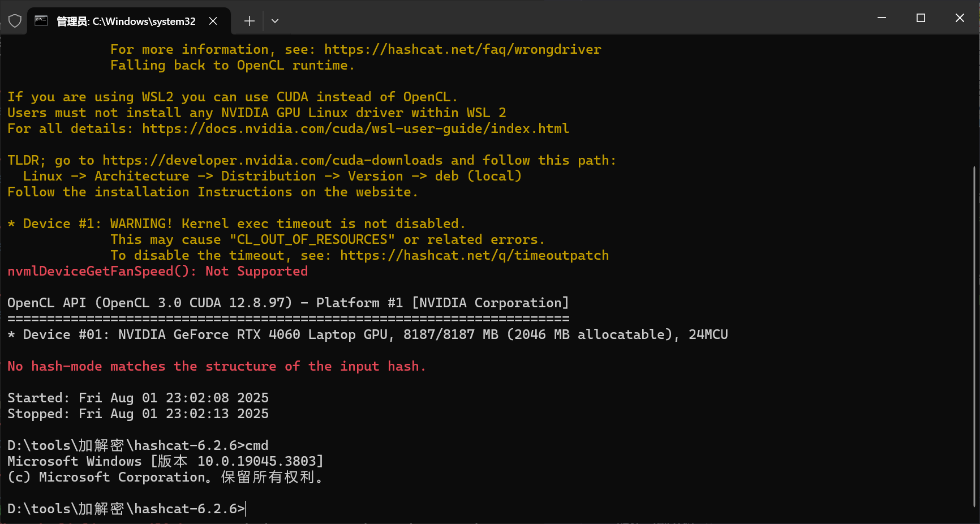
Task: Minimize the terminal window
Action: (882, 18)
